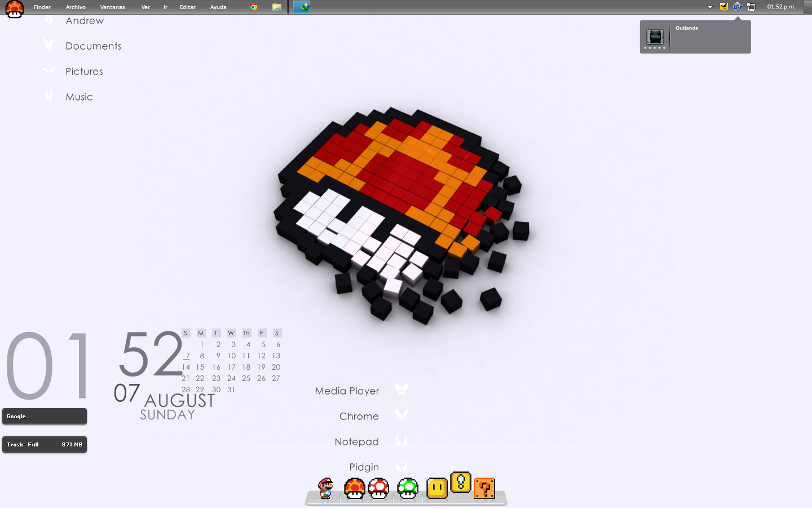Click the orange question block dock icon
This screenshot has width=812, height=508.
click(x=484, y=488)
